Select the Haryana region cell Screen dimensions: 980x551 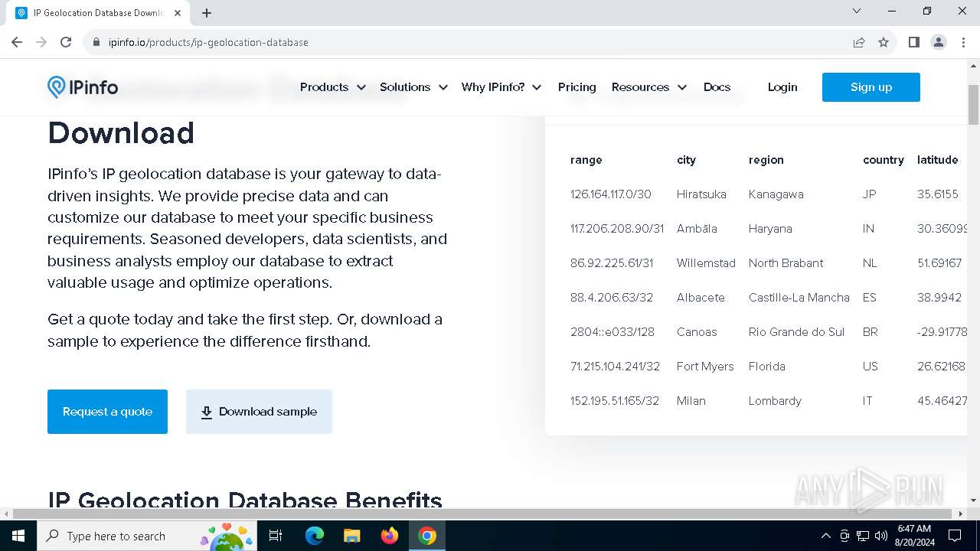point(770,229)
